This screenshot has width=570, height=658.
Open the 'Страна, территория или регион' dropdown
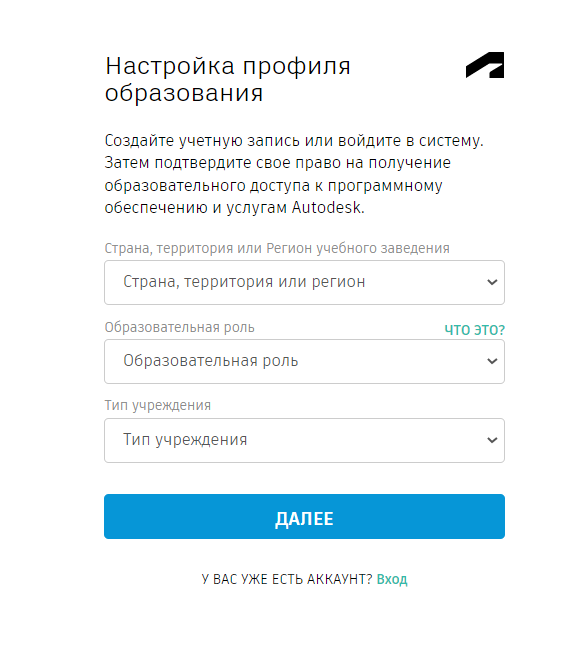pos(304,282)
